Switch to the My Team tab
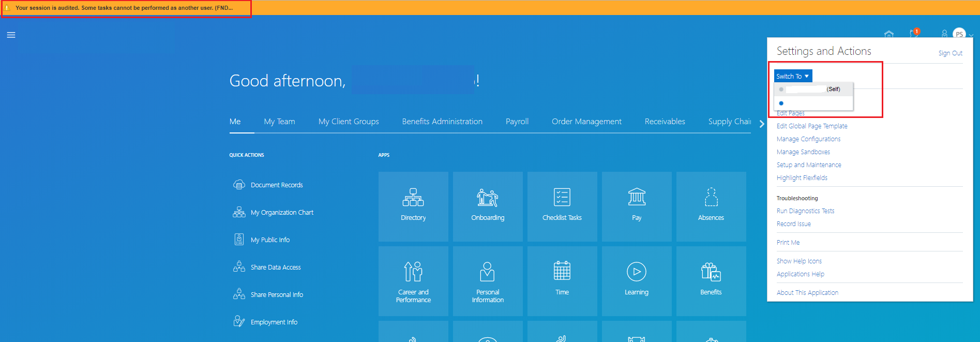 click(279, 122)
